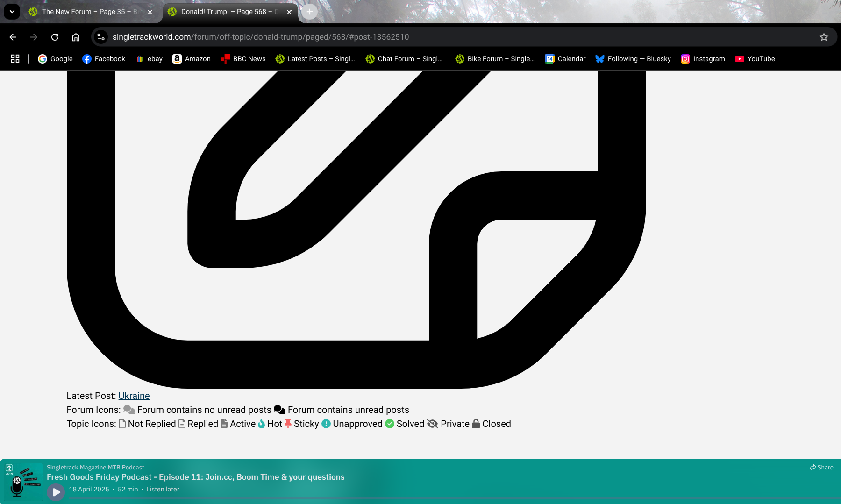
Task: Open the site information icon in address bar
Action: (101, 37)
